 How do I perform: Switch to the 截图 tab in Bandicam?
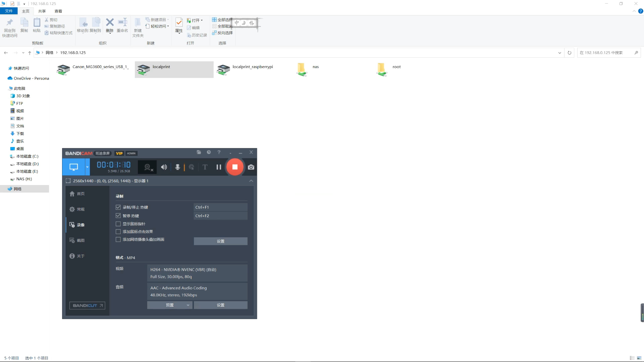tap(80, 240)
